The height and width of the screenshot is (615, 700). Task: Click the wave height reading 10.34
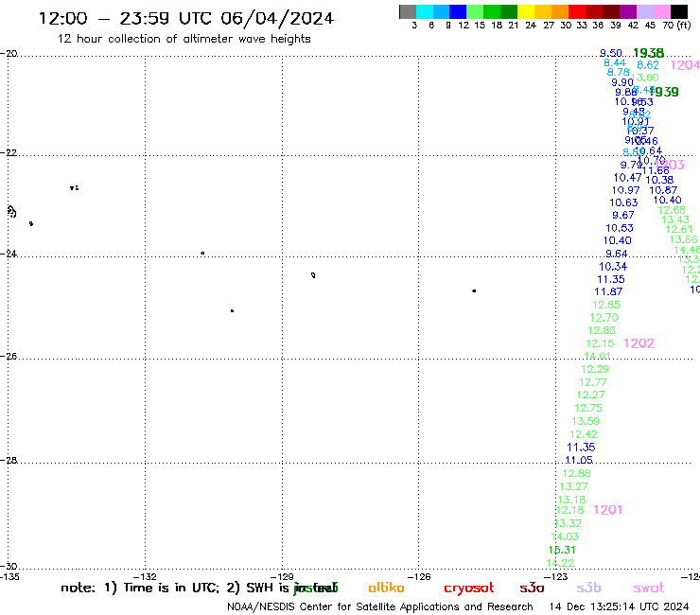point(613,266)
